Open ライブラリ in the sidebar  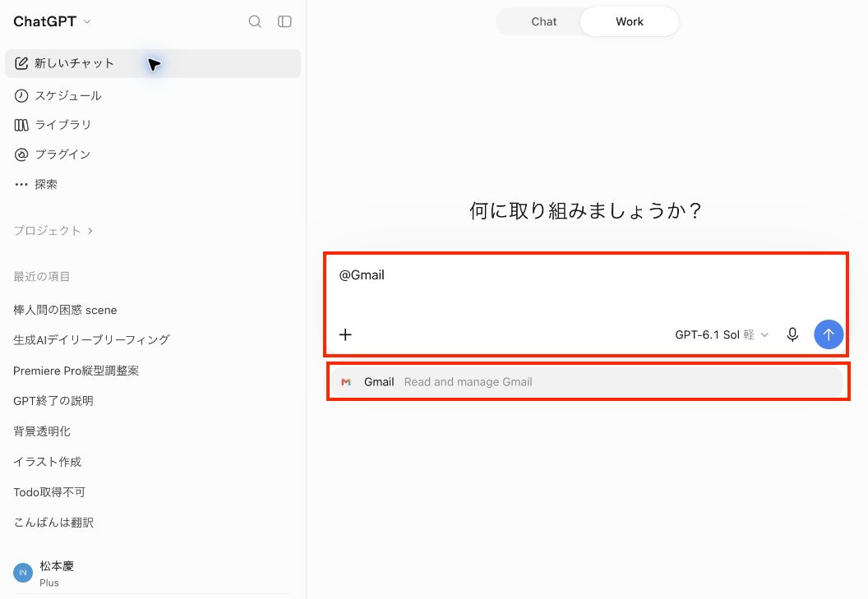pyautogui.click(x=153, y=125)
